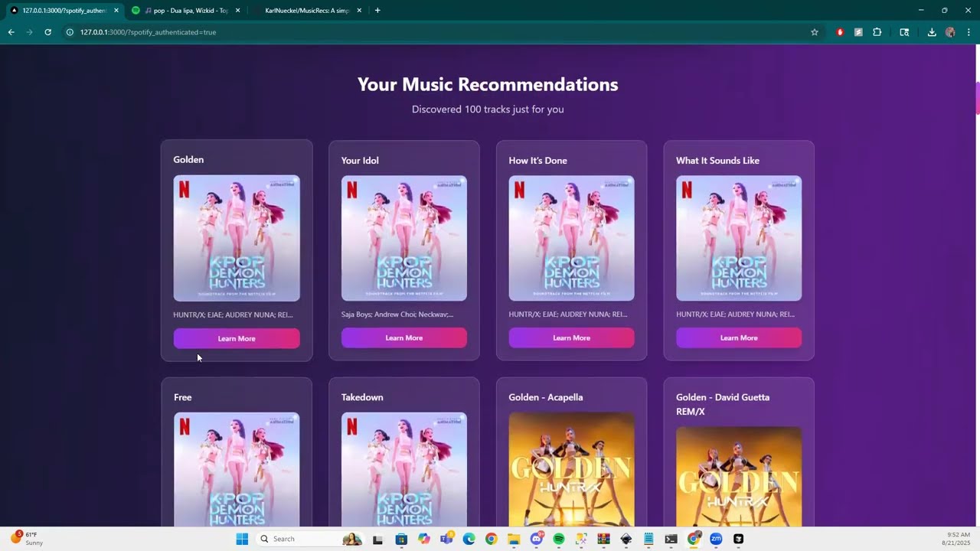Click the Windows Start button
Image resolution: width=980 pixels, height=551 pixels.
pos(242,539)
